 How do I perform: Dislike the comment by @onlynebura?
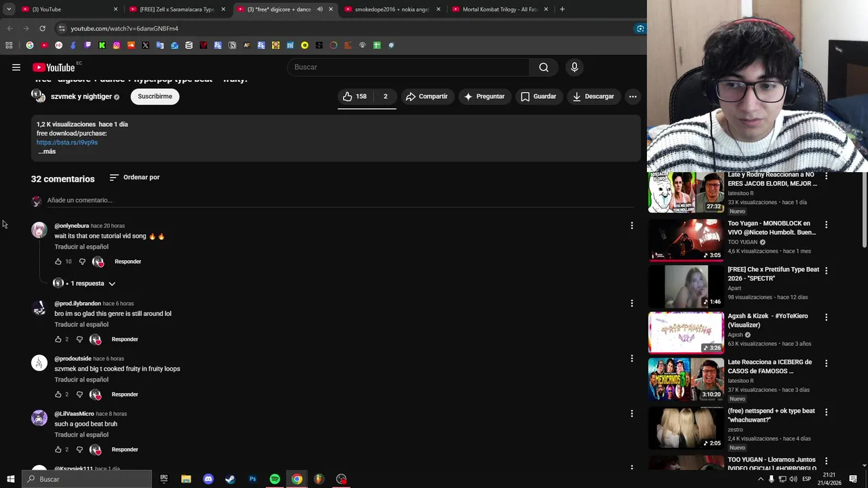coord(82,262)
